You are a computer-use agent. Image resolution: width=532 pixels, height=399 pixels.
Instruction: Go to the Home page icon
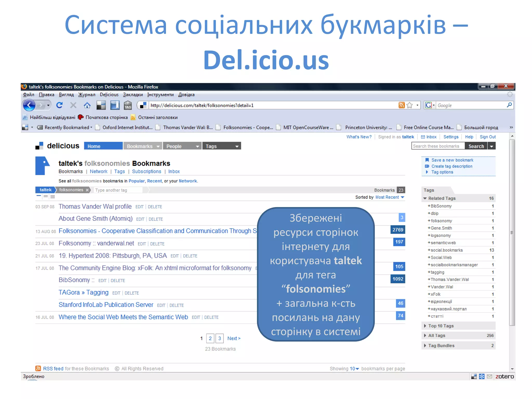click(87, 105)
